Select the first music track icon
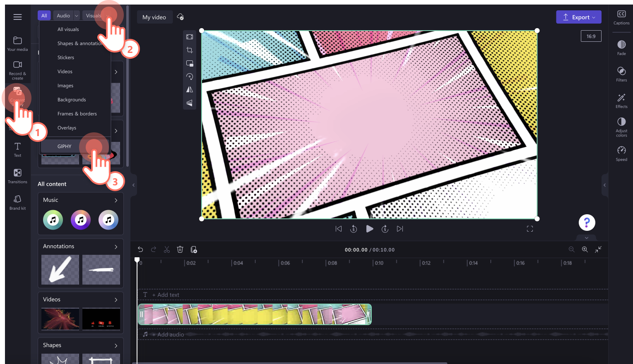The width and height of the screenshot is (633, 364). click(x=53, y=220)
